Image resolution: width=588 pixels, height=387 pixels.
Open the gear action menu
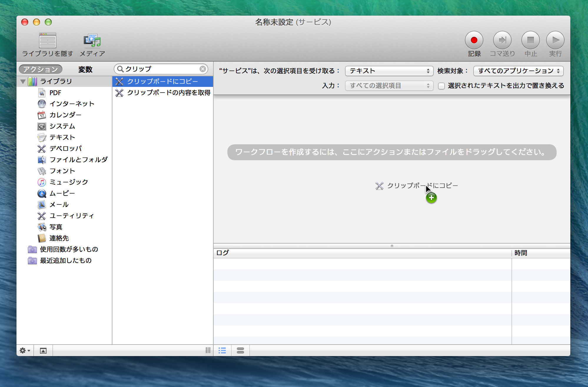click(x=25, y=350)
